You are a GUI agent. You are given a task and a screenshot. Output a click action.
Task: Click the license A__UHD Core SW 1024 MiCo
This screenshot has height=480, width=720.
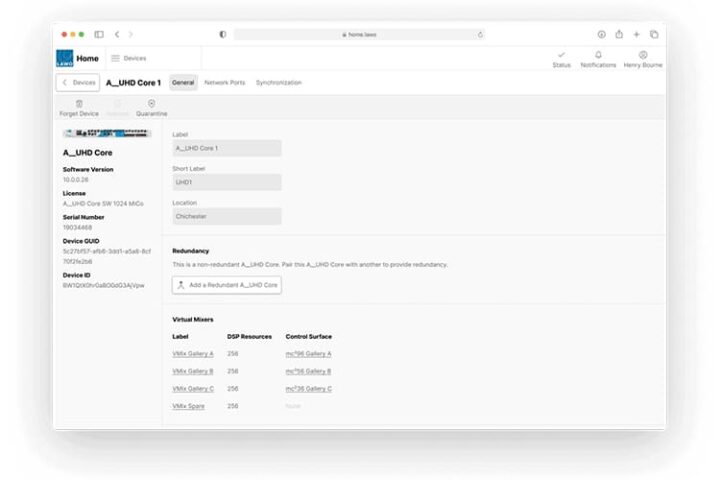103,203
